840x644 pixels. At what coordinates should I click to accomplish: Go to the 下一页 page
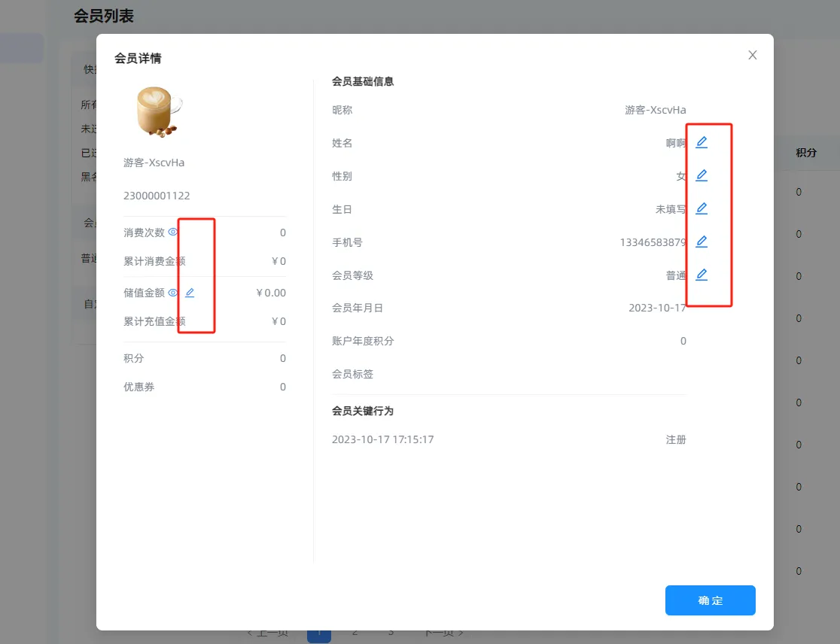pos(443,633)
